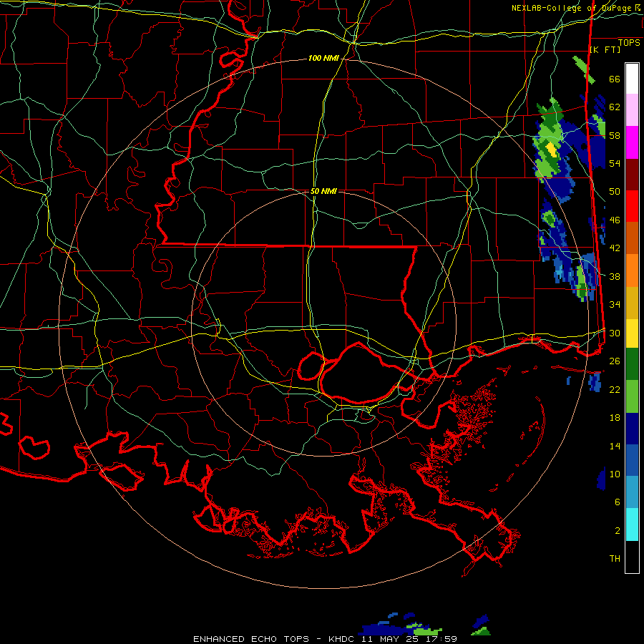The width and height of the screenshot is (644, 644).
Task: Click the KHDC station identifier in caption
Action: pyautogui.click(x=341, y=639)
